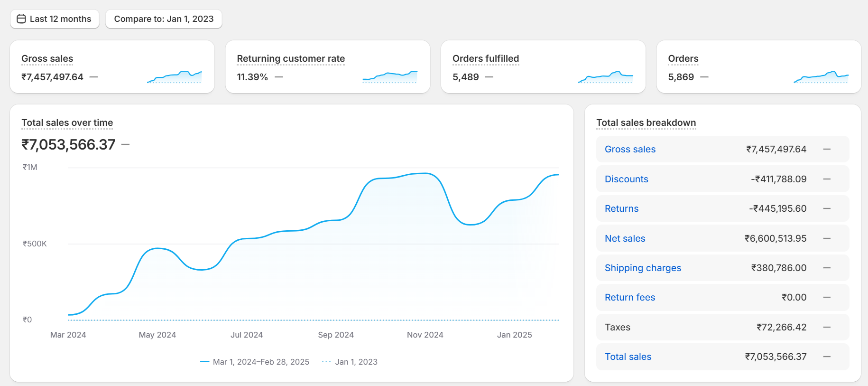The image size is (868, 386).
Task: Click the Total sales over time heading
Action: (67, 122)
